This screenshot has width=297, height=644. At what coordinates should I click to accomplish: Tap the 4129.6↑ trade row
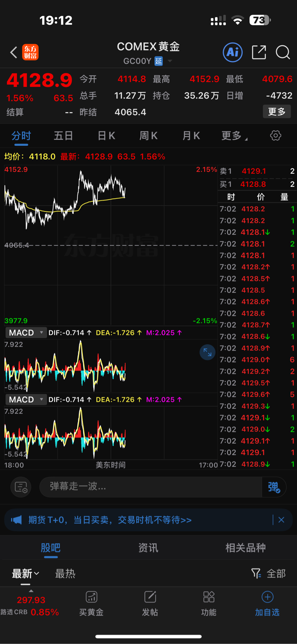pos(257,395)
